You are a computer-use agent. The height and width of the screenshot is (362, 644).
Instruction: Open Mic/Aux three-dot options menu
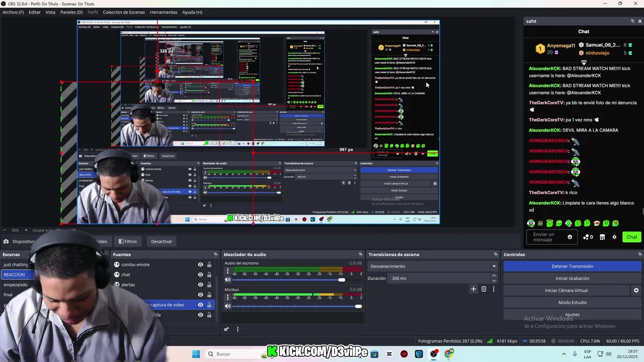(227, 297)
